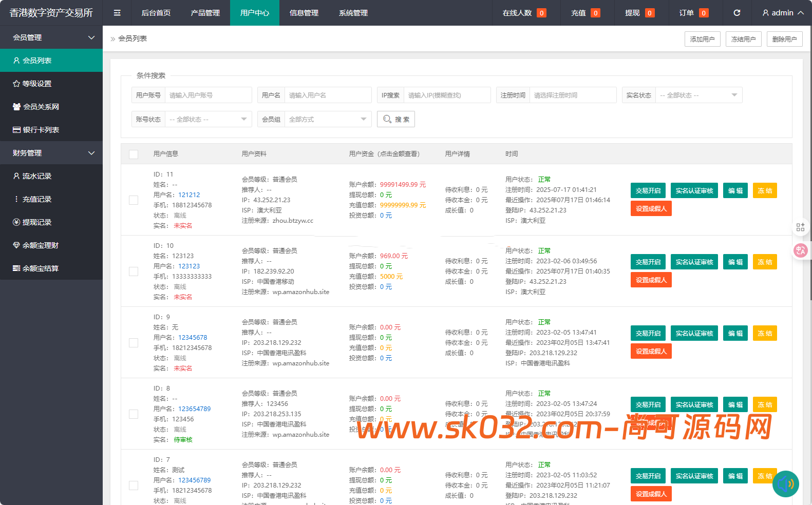This screenshot has height=505, width=812.
Task: Click balance amount 99991499.99 元
Action: (403, 185)
